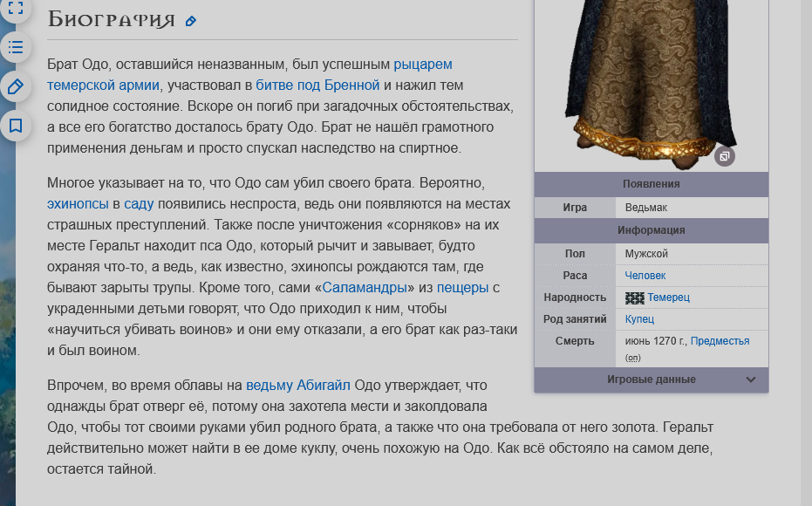Click the Смерть row label
This screenshot has height=506, width=812.
[575, 341]
